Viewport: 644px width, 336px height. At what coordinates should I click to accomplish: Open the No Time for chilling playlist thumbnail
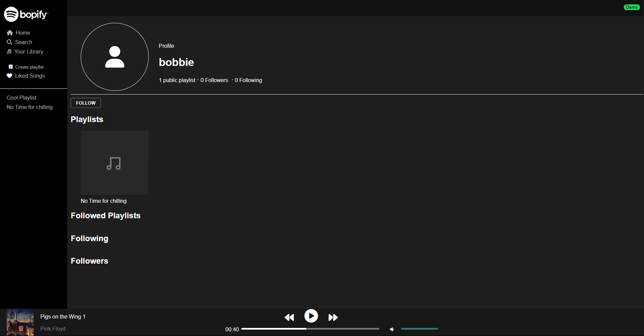[114, 163]
